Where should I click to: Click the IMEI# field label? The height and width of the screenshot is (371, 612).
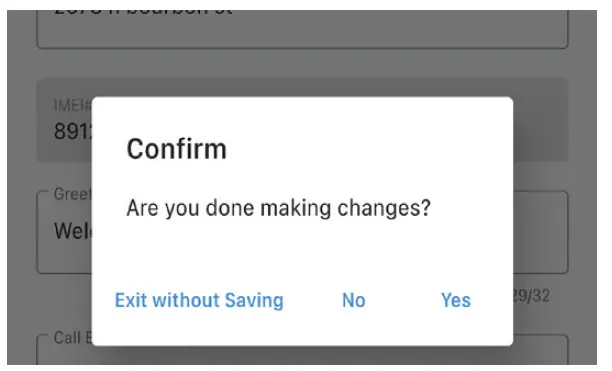coord(73,105)
